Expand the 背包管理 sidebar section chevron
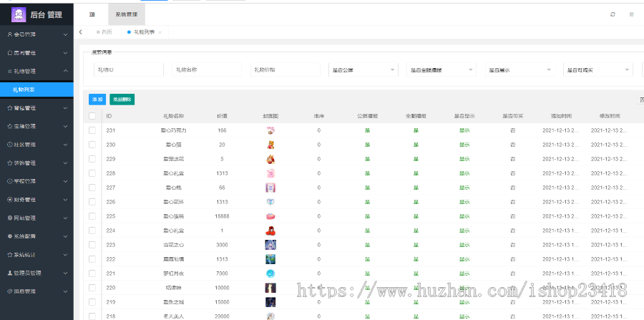Viewport: 644px width, 320px height. click(66, 108)
